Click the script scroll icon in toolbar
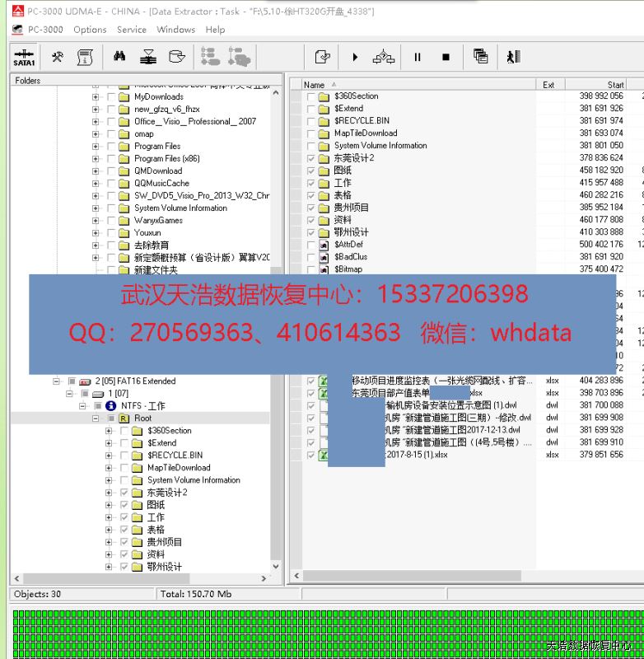 (84, 57)
